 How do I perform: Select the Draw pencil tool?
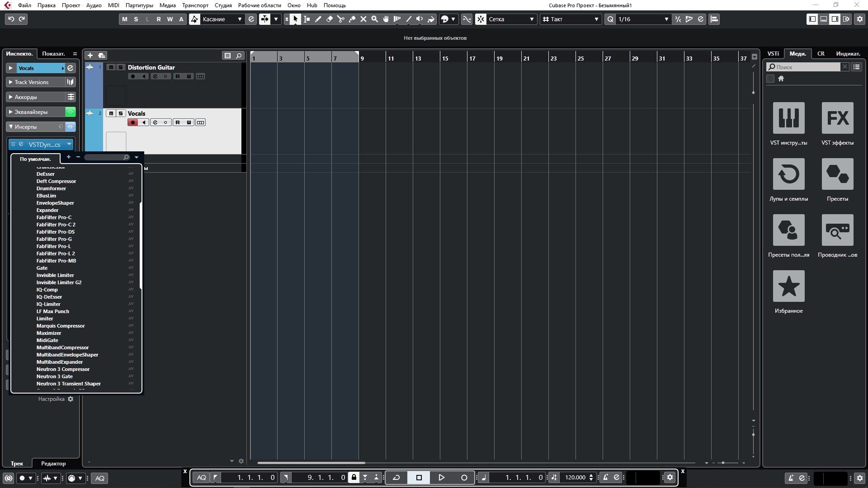318,19
